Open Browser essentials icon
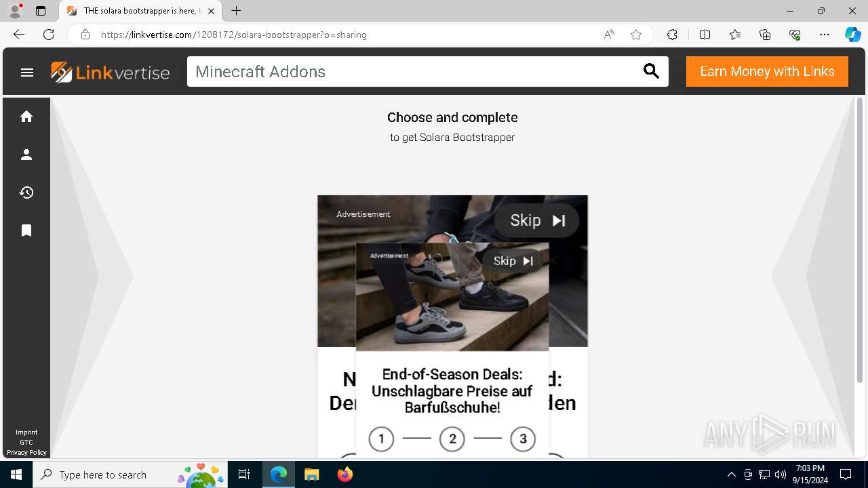This screenshot has width=868, height=488. pyautogui.click(x=795, y=35)
